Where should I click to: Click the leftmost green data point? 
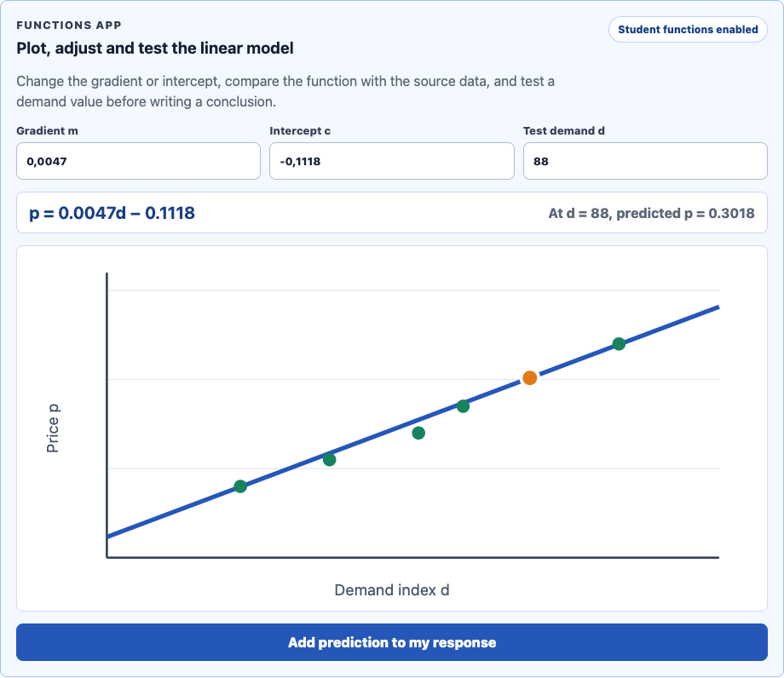click(240, 486)
